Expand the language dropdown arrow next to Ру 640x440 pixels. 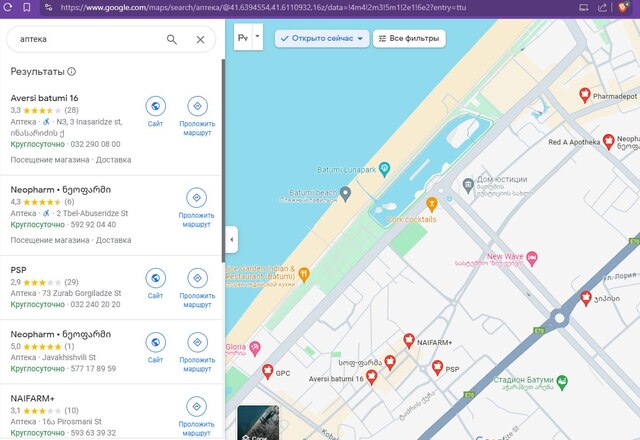point(258,37)
